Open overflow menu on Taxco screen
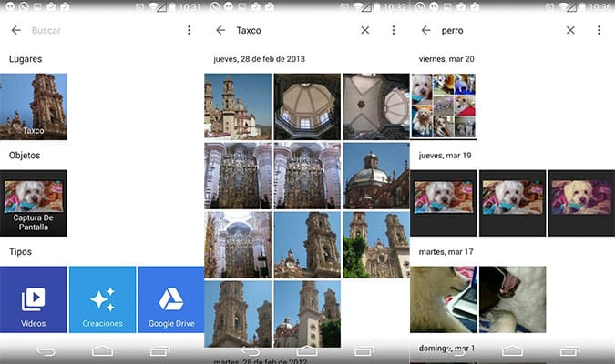Viewport: 615px width, 364px height. pyautogui.click(x=394, y=30)
